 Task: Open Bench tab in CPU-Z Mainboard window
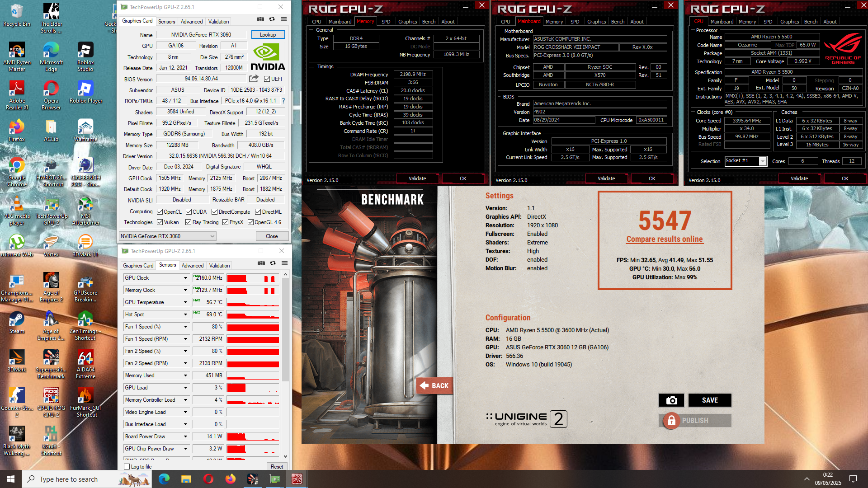(618, 22)
